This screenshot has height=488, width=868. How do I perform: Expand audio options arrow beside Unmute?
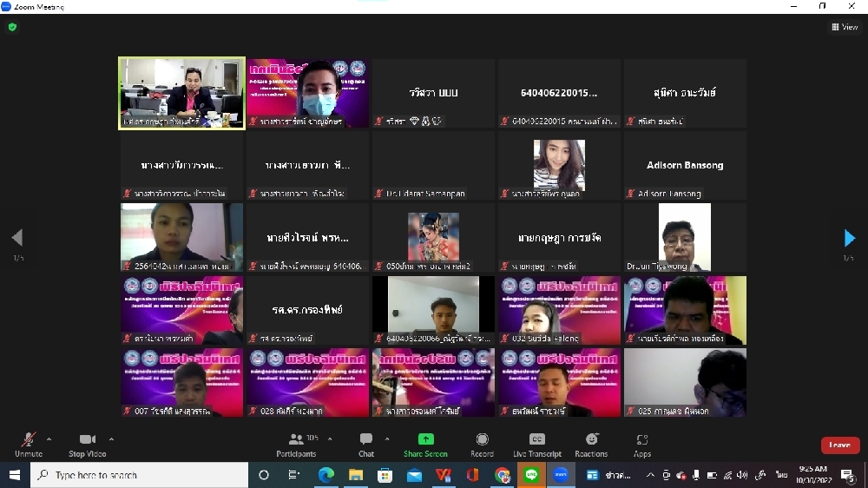click(49, 439)
